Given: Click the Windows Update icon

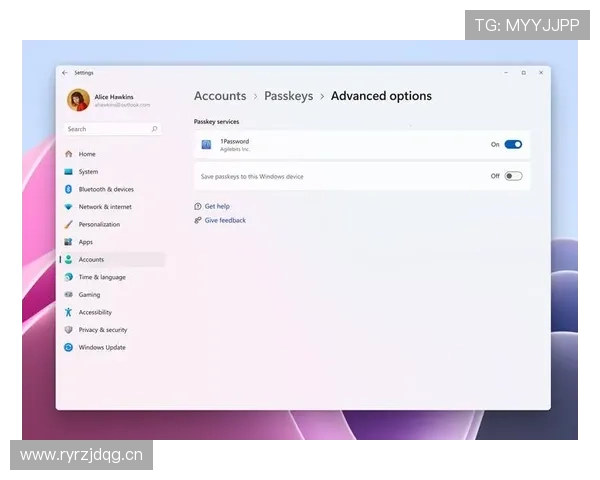Looking at the screenshot, I should pos(68,347).
